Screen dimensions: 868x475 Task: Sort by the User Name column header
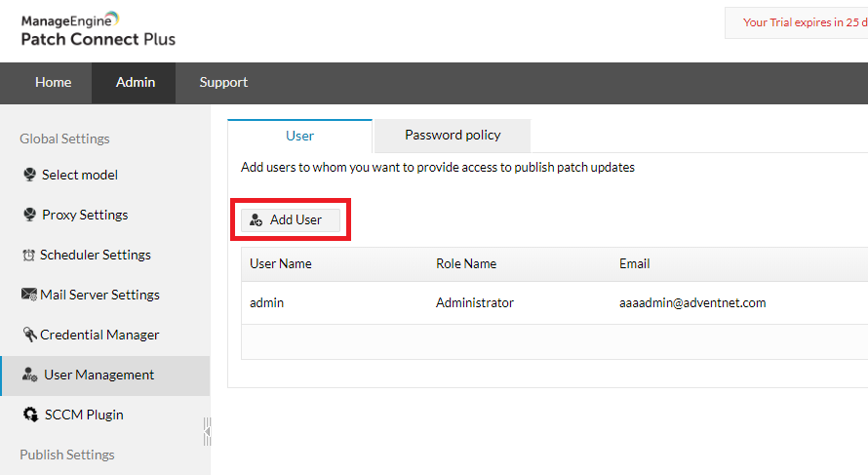pos(281,264)
